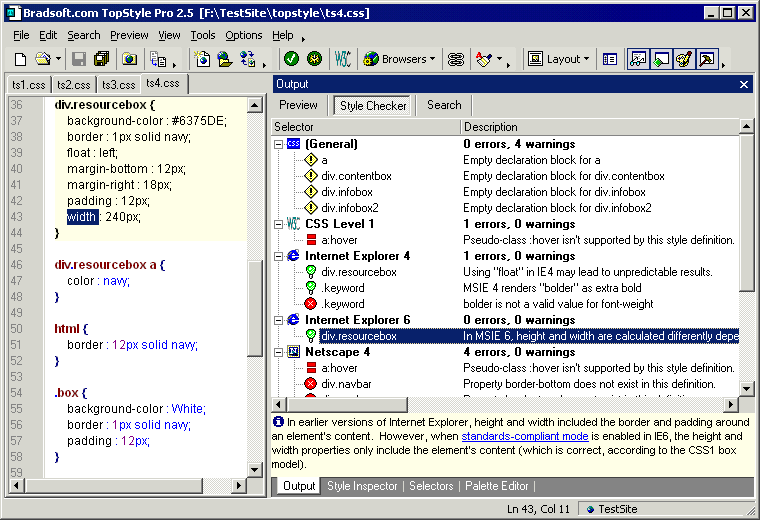
Task: Click the Selector column header
Action: pos(366,127)
